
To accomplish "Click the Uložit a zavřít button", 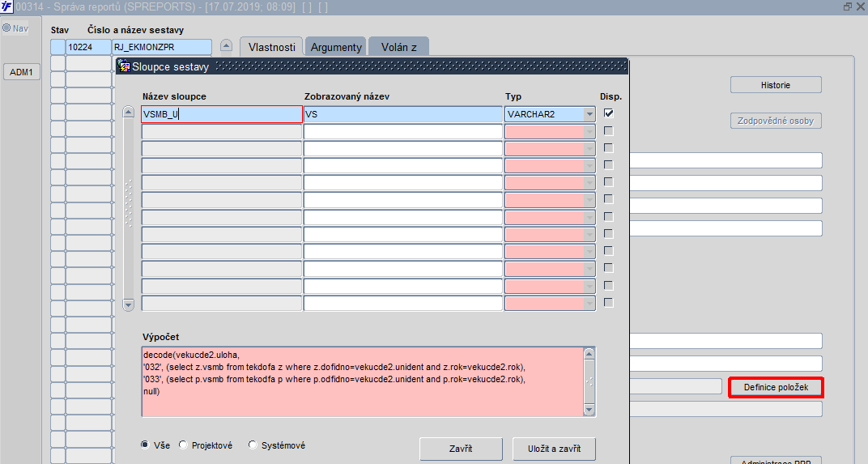I will click(554, 449).
